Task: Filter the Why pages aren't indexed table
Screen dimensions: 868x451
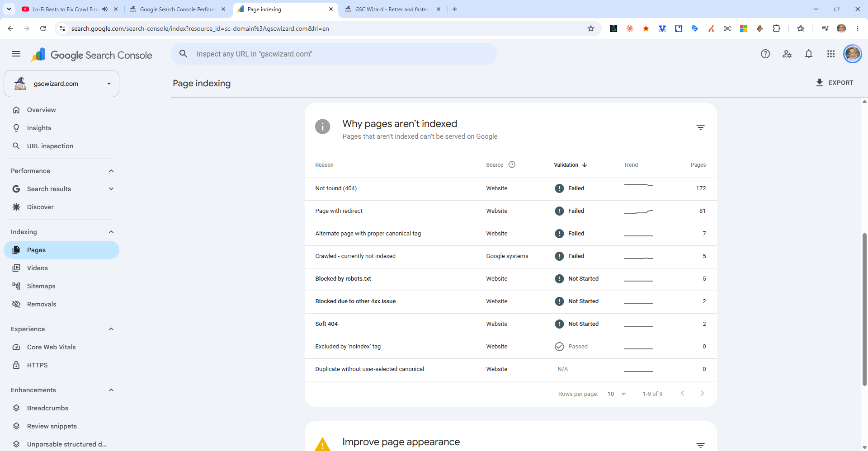Action: pos(700,127)
